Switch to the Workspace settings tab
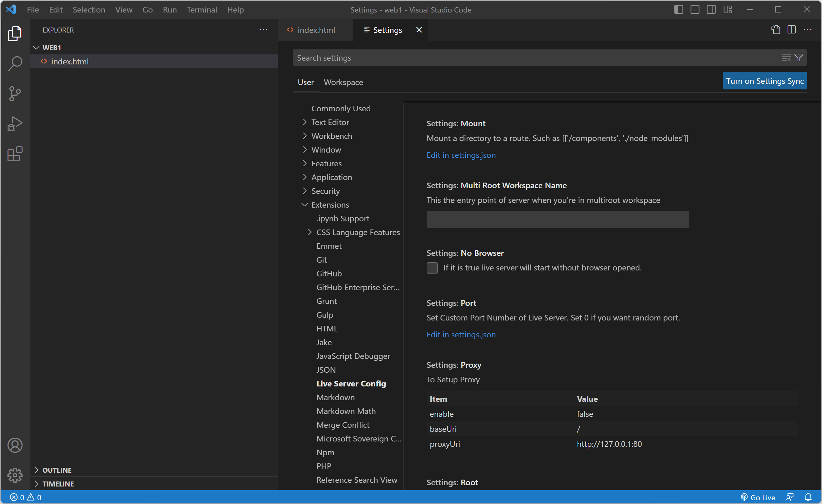This screenshot has height=504, width=822. click(x=343, y=82)
